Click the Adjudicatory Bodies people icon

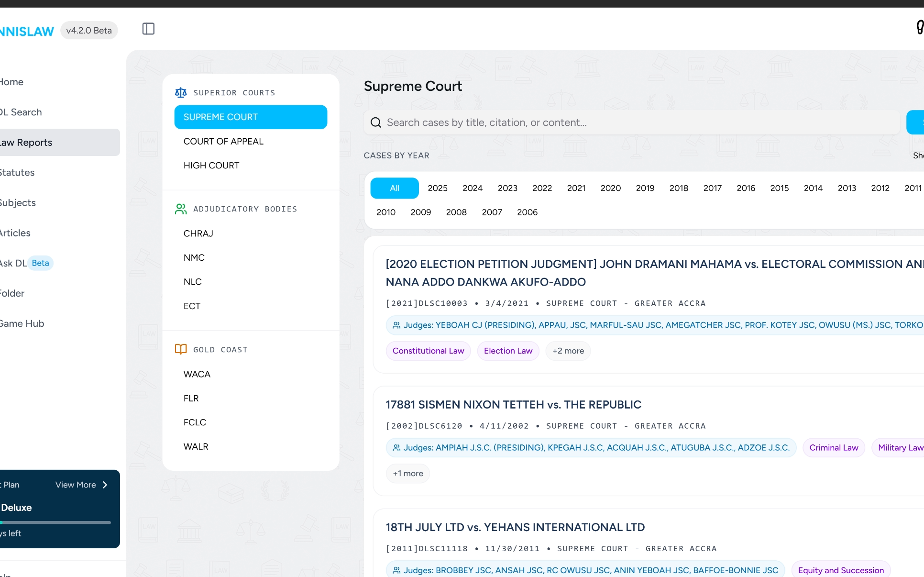click(181, 209)
